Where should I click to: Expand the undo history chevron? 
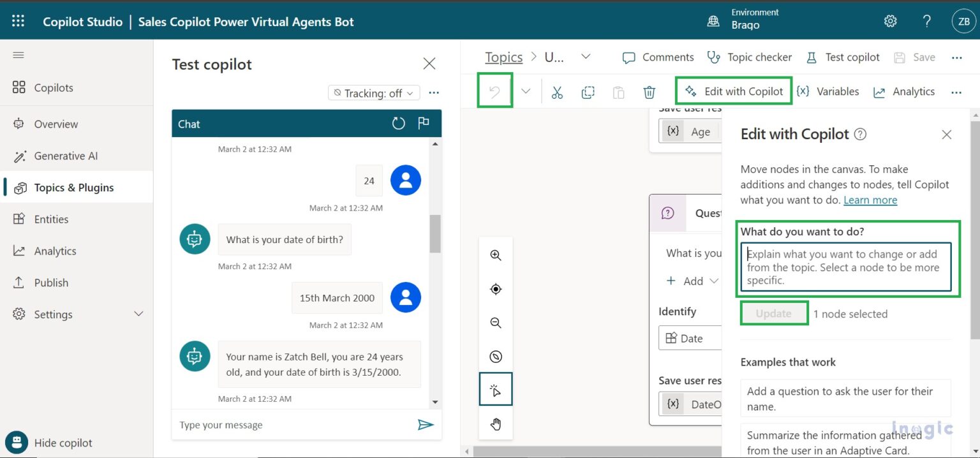526,91
